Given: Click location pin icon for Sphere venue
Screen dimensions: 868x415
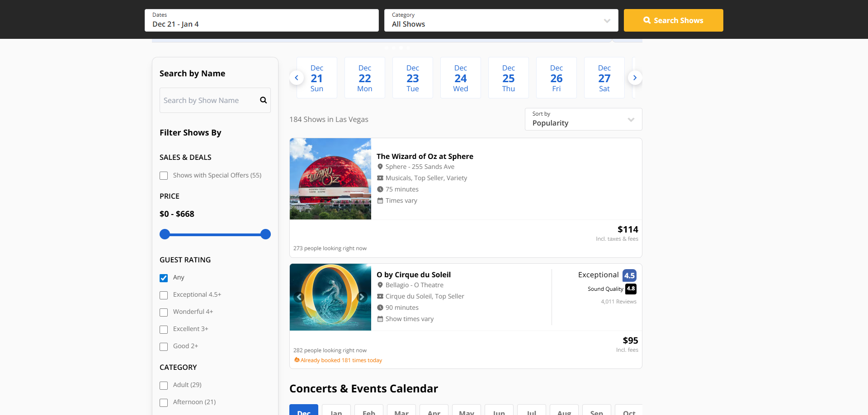Looking at the screenshot, I should pos(380,167).
